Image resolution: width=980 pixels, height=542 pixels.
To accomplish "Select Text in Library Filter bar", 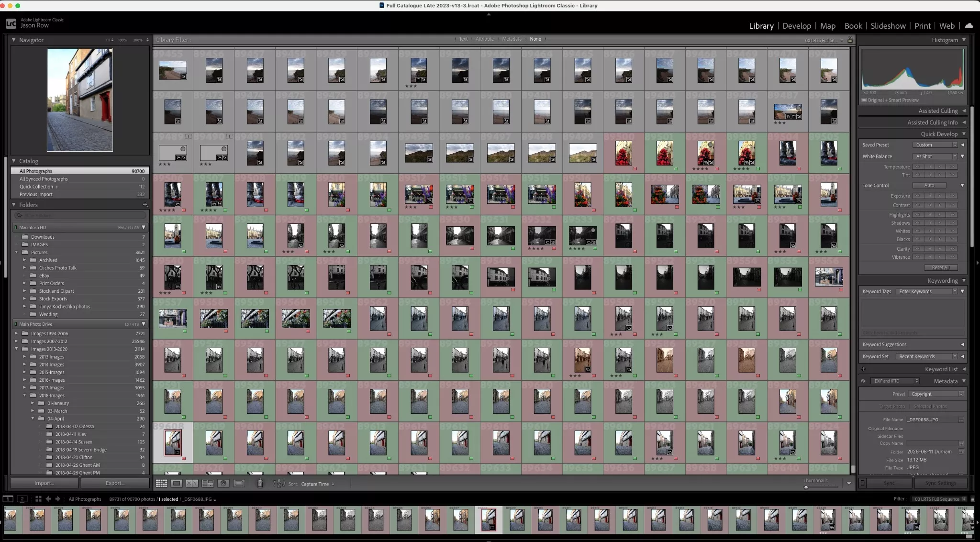I will pos(463,39).
